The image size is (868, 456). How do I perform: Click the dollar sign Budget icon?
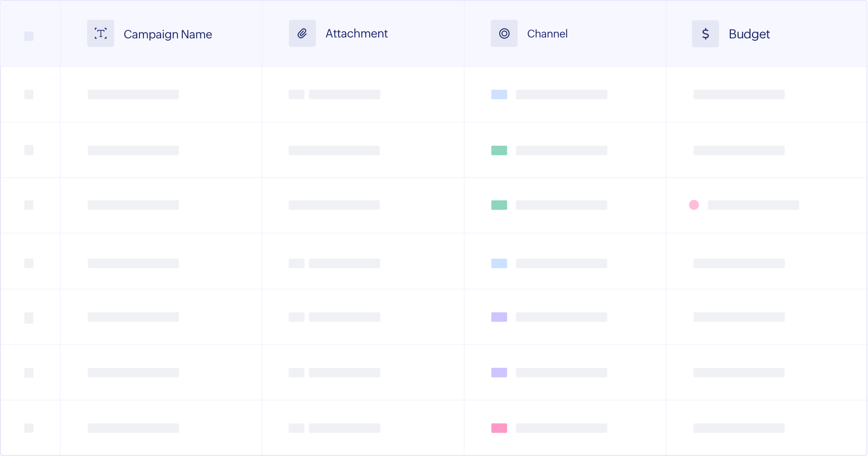tap(705, 34)
